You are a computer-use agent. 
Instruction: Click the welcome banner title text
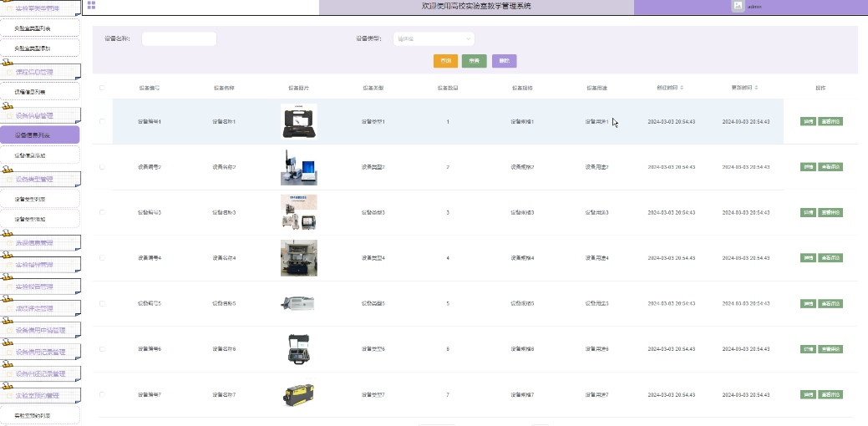pyautogui.click(x=476, y=6)
